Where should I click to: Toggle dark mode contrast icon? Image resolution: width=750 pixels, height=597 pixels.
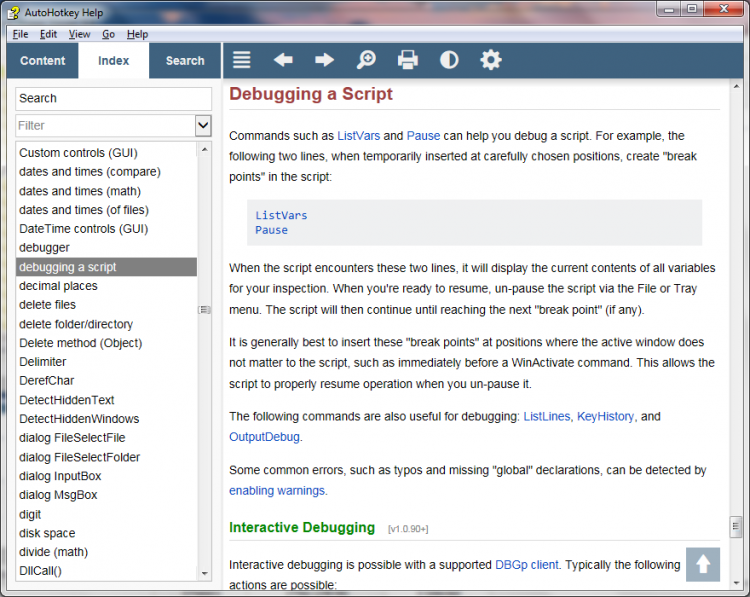click(449, 60)
